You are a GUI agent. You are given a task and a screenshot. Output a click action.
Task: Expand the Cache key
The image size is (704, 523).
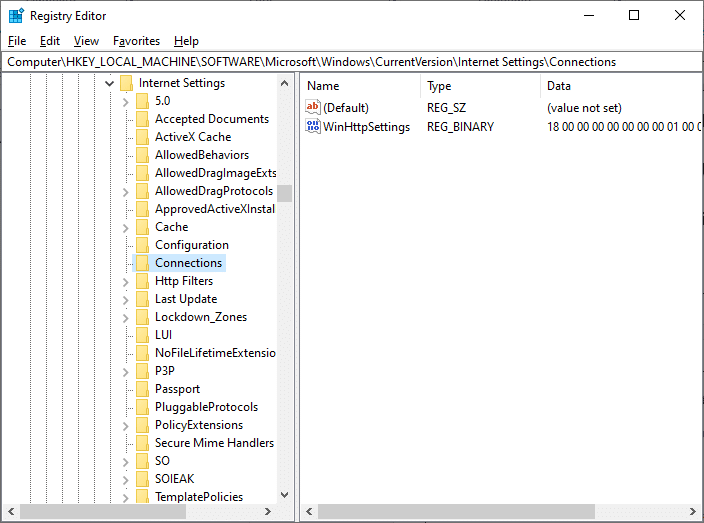[126, 228]
